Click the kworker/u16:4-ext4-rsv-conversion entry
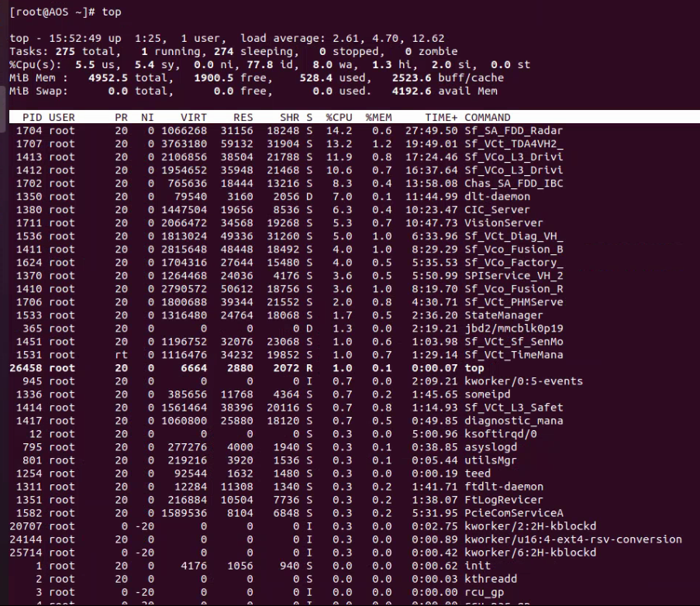This screenshot has height=606, width=700. point(573,539)
